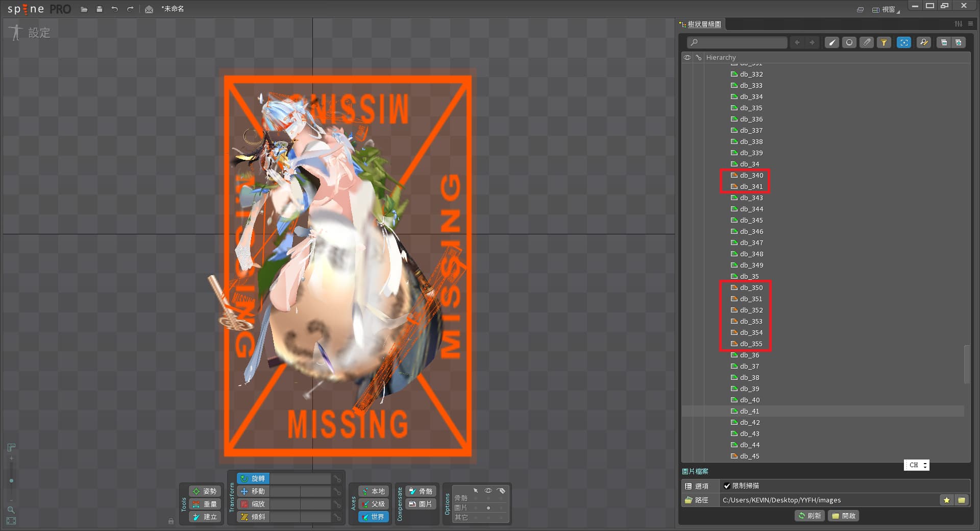This screenshot has height=531, width=980.
Task: Select missing attachment db_341
Action: [x=751, y=186]
